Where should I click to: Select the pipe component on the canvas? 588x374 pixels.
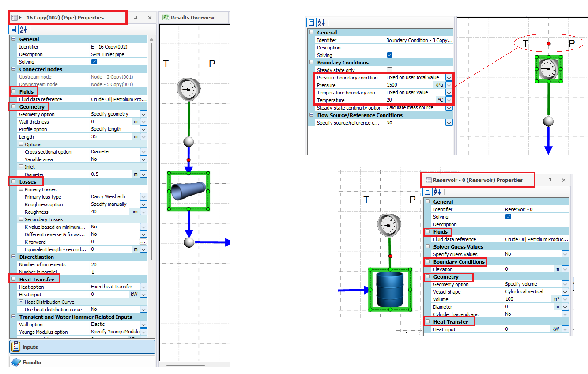click(188, 191)
